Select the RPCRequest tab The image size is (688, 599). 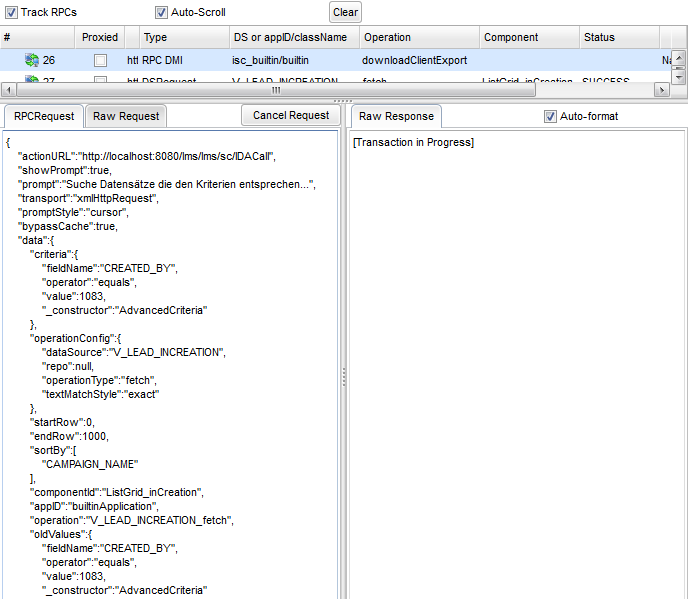click(44, 116)
